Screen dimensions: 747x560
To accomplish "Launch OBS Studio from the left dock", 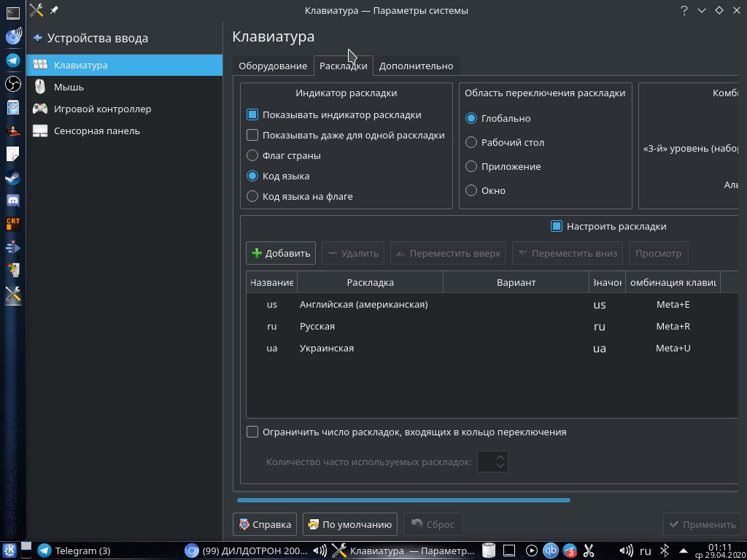I will [13, 85].
